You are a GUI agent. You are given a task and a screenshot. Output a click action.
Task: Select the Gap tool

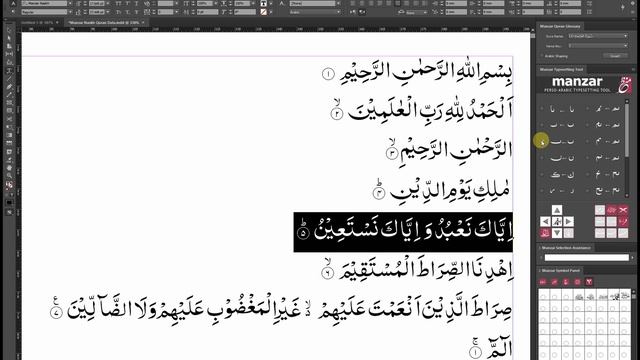pyautogui.click(x=9, y=54)
